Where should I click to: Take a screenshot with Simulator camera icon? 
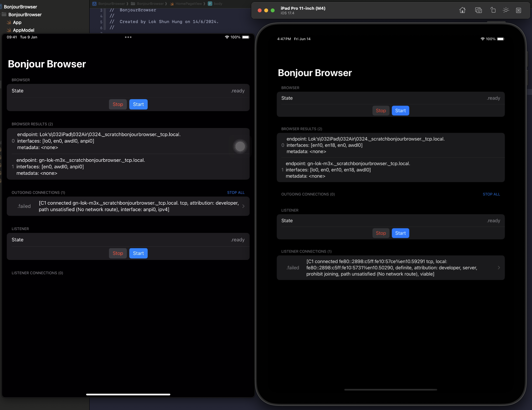pos(478,10)
